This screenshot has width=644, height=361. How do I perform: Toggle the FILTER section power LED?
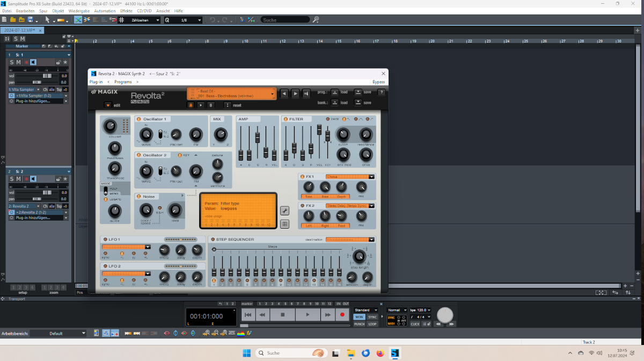[286, 119]
